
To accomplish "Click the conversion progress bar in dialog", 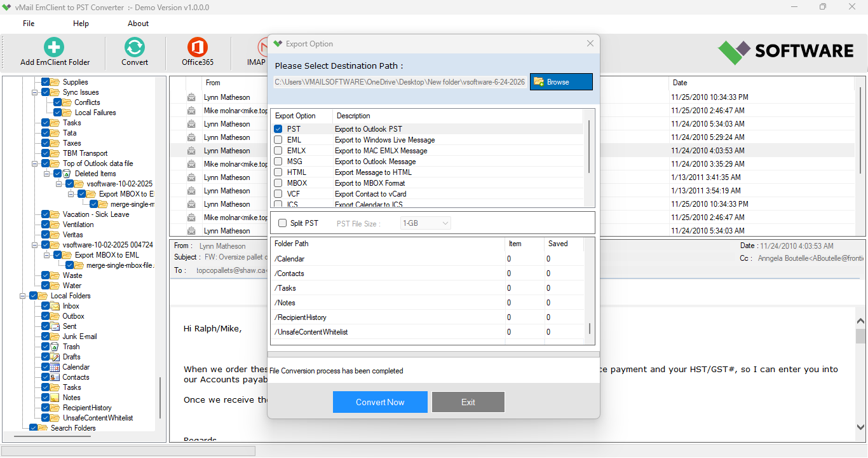I will [433, 354].
